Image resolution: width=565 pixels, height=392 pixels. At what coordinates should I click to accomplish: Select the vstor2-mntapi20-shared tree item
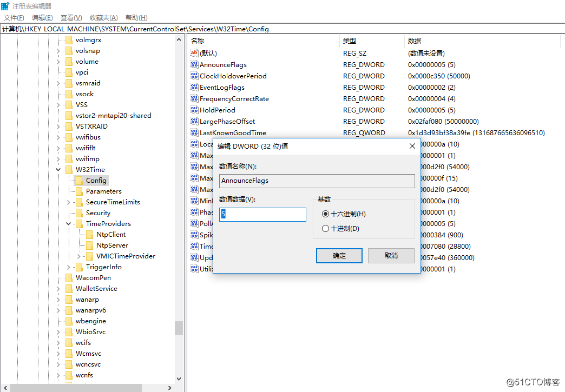click(114, 116)
